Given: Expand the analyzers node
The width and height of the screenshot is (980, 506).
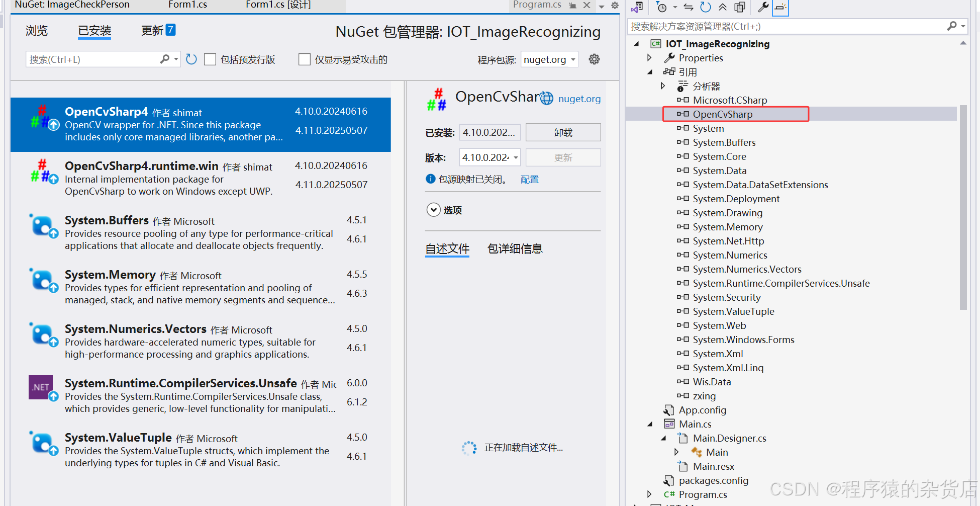Looking at the screenshot, I should point(663,86).
